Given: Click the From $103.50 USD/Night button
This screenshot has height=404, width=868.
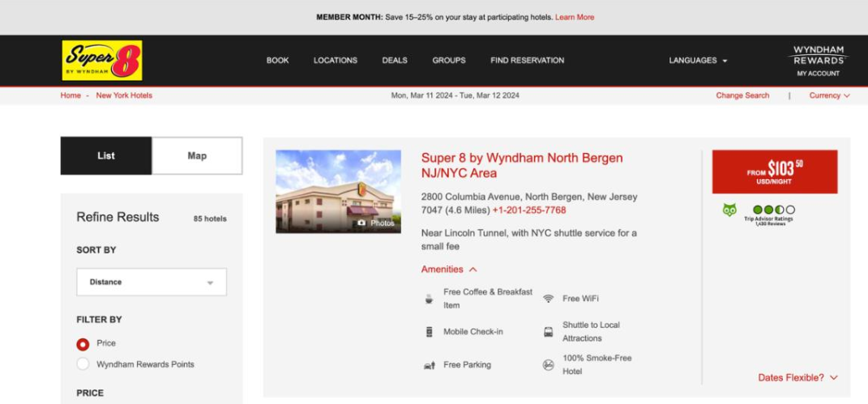Looking at the screenshot, I should point(775,172).
